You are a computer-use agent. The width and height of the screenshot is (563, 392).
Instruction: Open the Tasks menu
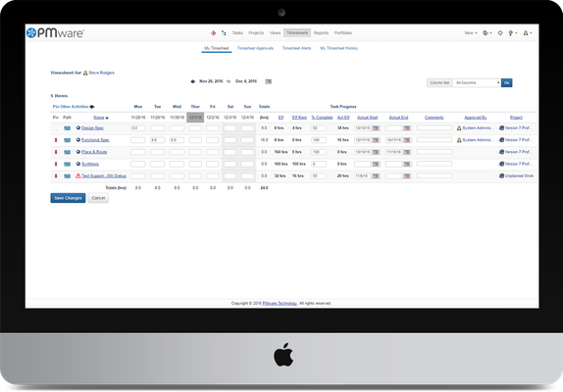237,33
